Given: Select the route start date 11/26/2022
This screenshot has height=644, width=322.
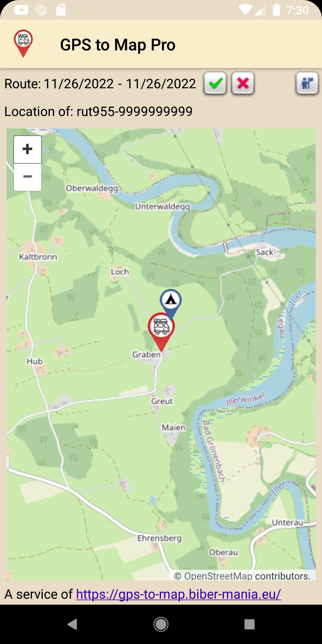Looking at the screenshot, I should tap(79, 84).
